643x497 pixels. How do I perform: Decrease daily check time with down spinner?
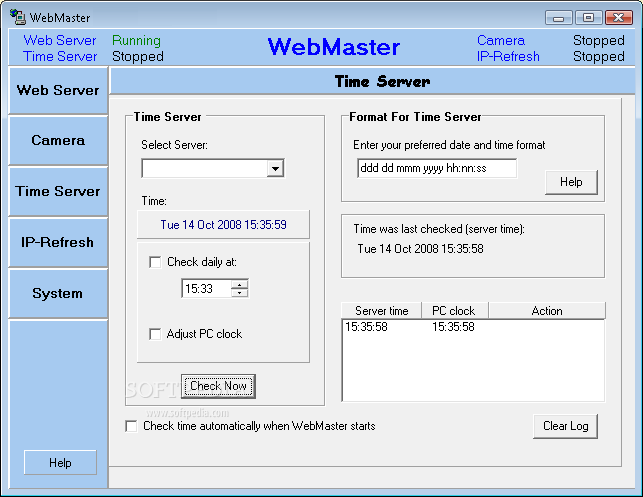239,293
